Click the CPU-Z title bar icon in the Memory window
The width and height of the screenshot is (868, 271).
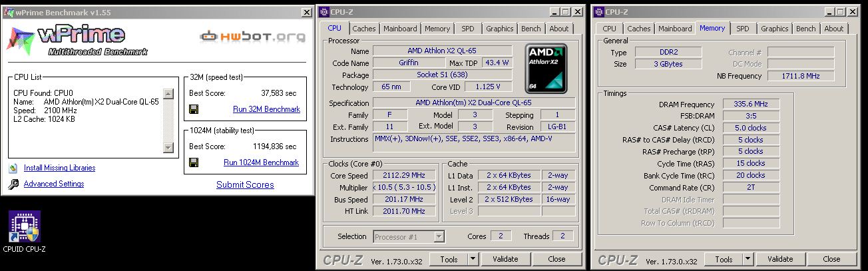click(598, 11)
